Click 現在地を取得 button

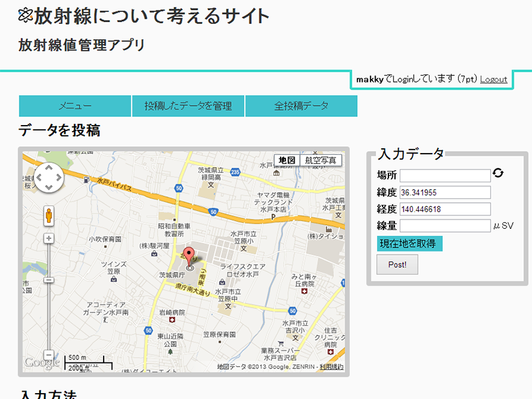click(410, 243)
